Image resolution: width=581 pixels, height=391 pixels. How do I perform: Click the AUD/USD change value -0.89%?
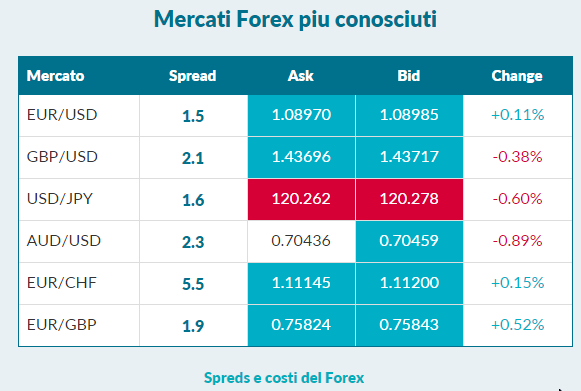(x=517, y=241)
